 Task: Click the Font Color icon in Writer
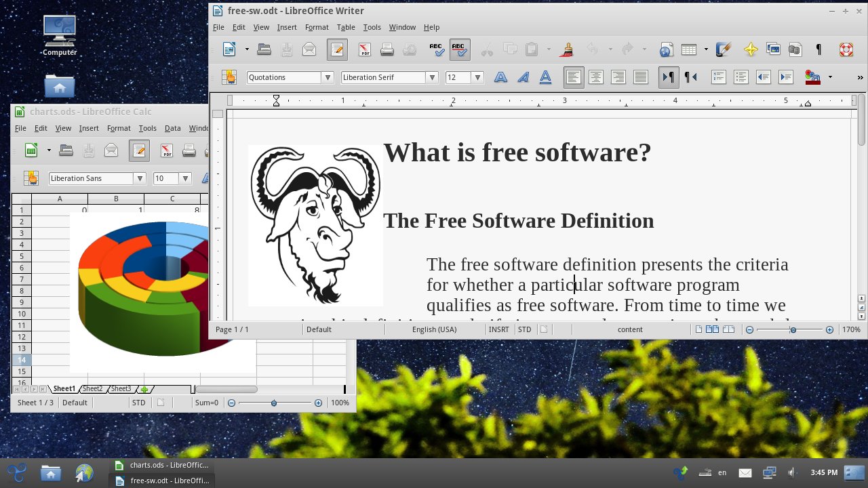point(812,77)
